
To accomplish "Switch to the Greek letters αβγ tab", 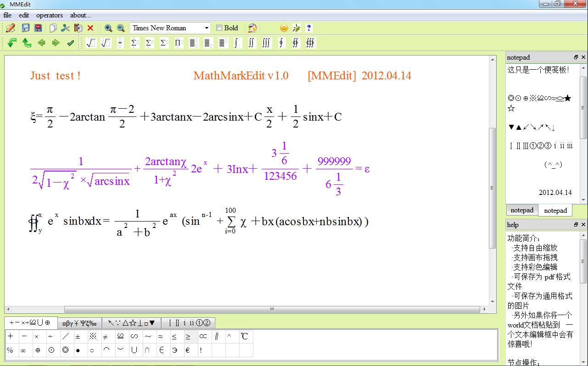I will (79, 323).
